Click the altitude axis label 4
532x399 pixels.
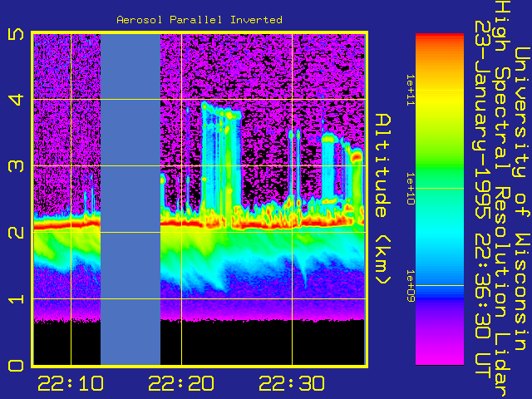click(x=16, y=100)
